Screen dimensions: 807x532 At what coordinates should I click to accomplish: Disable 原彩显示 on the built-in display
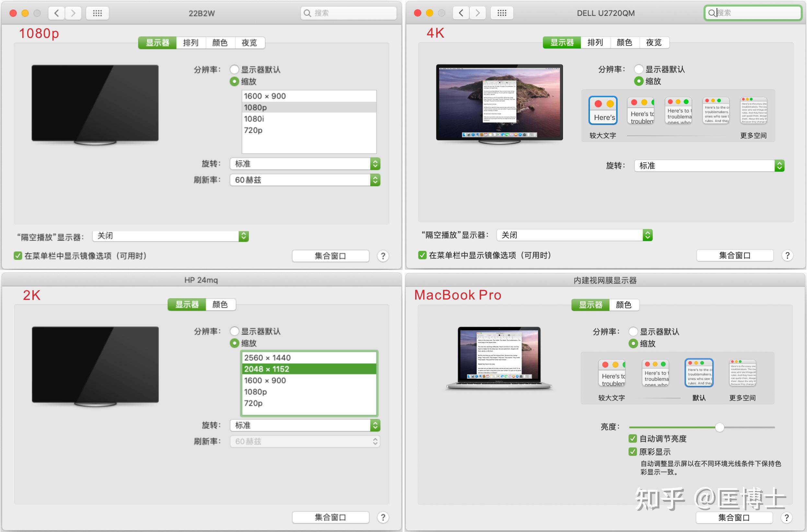632,452
